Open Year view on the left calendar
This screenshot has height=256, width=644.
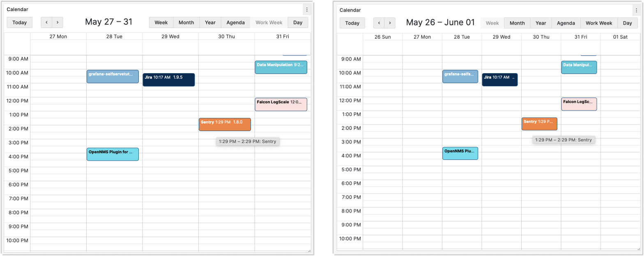click(x=210, y=22)
